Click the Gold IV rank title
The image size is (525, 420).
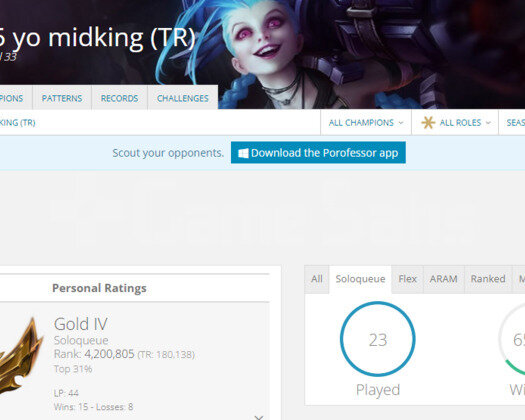81,324
